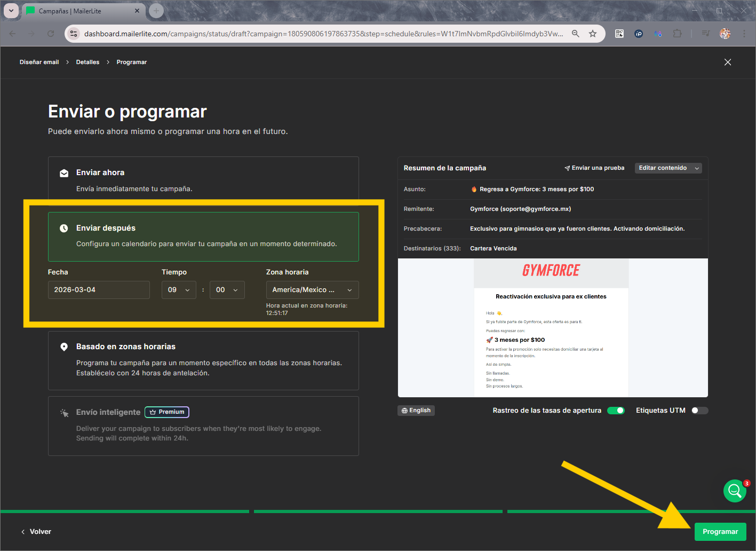Image resolution: width=756 pixels, height=551 pixels.
Task: Click the globe icon next to English
Action: pyautogui.click(x=406, y=410)
